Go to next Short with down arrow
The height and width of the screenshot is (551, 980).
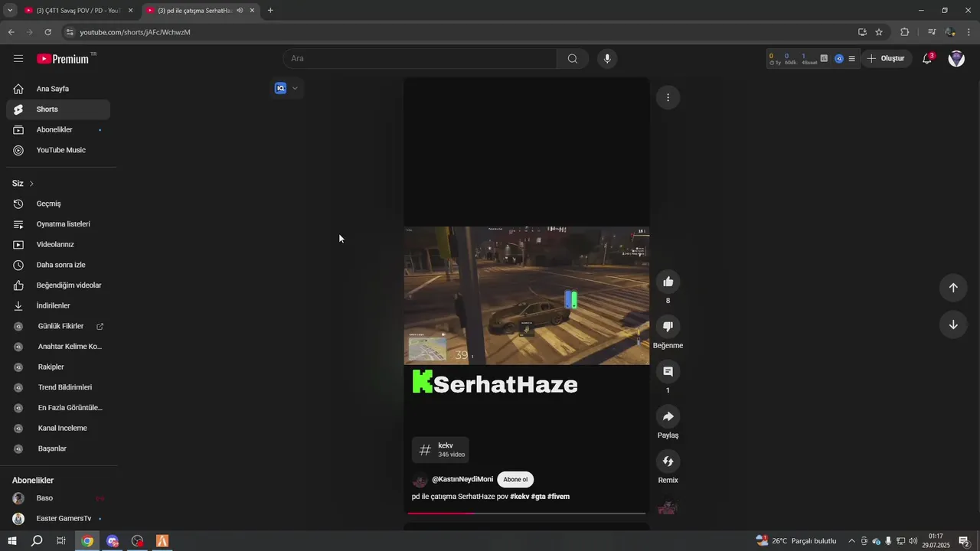953,324
